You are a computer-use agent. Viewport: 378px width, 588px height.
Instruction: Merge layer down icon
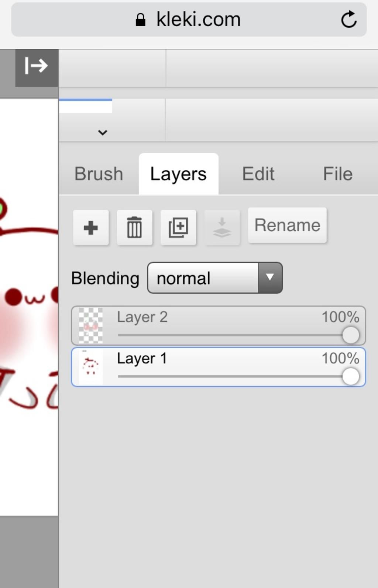click(x=222, y=228)
